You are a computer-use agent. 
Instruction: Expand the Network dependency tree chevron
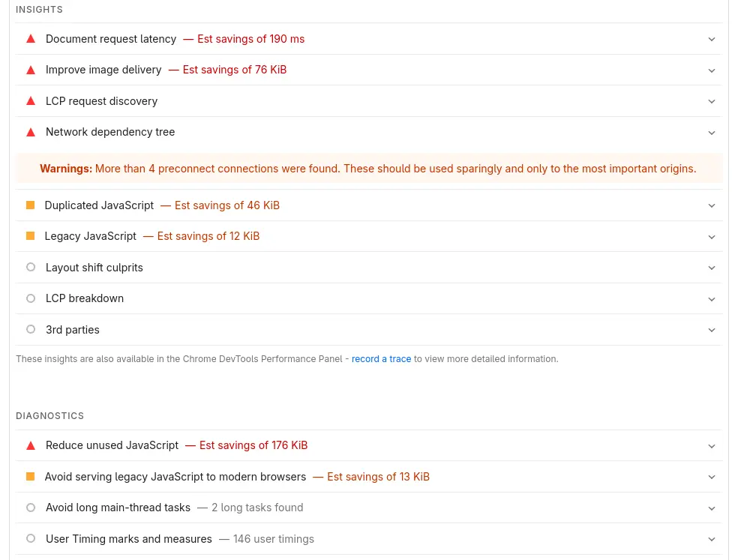point(712,133)
